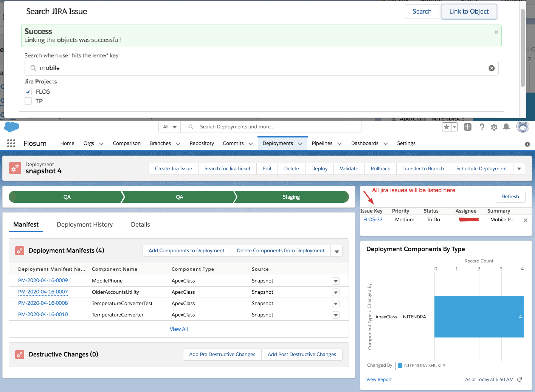The width and height of the screenshot is (535, 392).
Task: Open the Pipelines navigation tab
Action: click(x=322, y=144)
